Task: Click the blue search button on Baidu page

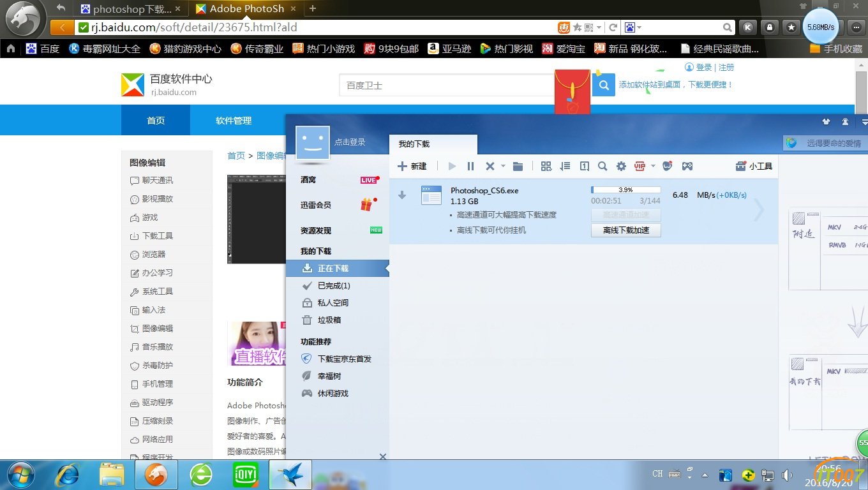Action: click(603, 85)
